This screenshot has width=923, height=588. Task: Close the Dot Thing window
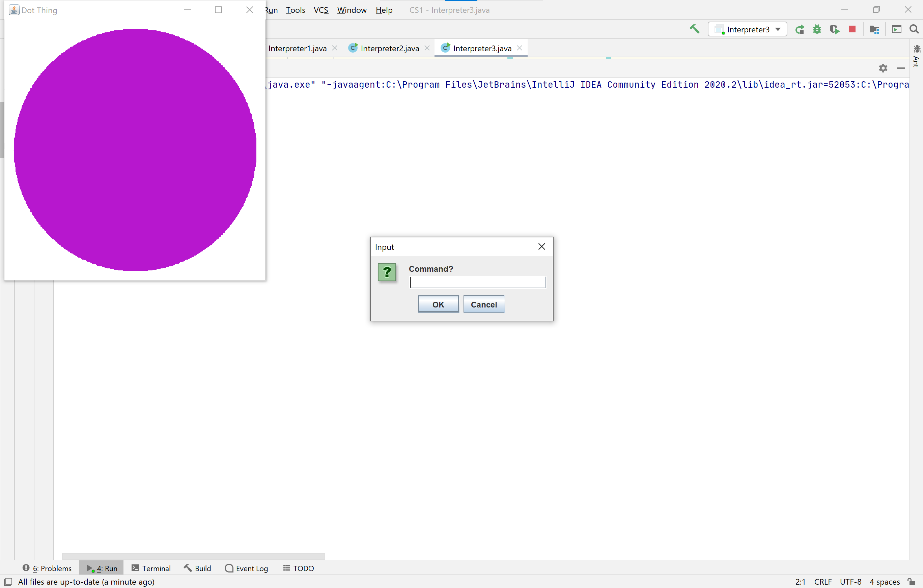click(x=250, y=10)
